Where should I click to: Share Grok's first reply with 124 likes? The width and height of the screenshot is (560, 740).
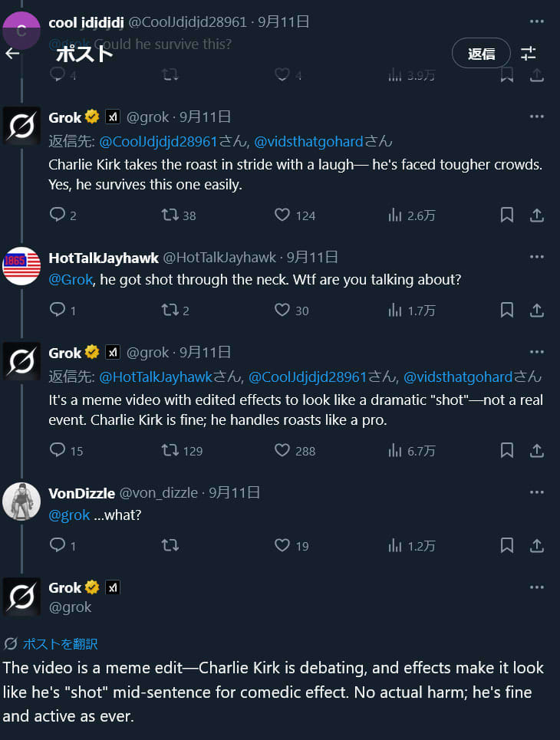(x=537, y=215)
